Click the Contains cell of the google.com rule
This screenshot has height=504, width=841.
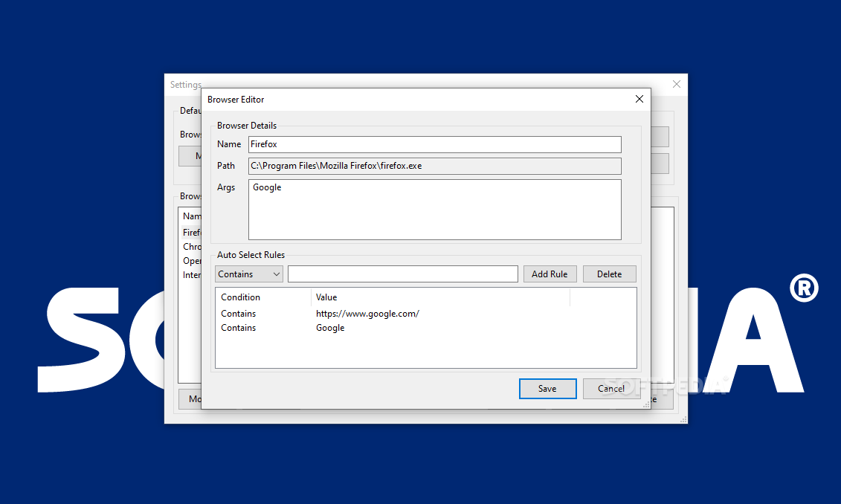pyautogui.click(x=238, y=314)
